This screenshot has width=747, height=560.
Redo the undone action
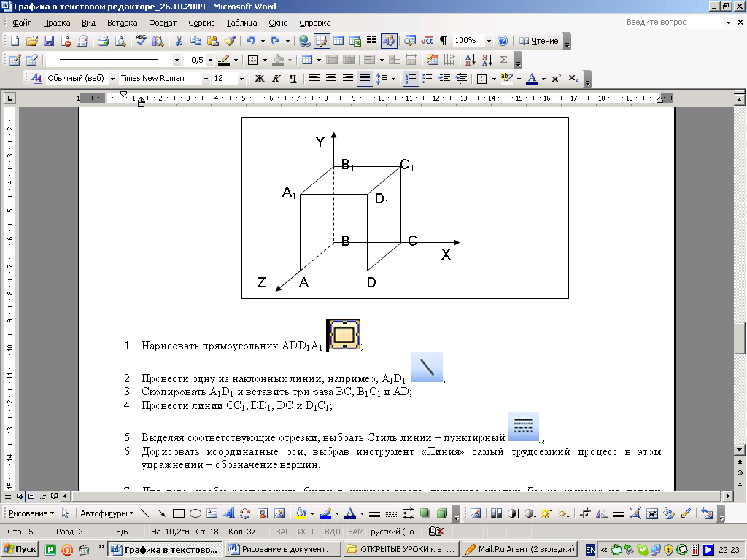(275, 41)
